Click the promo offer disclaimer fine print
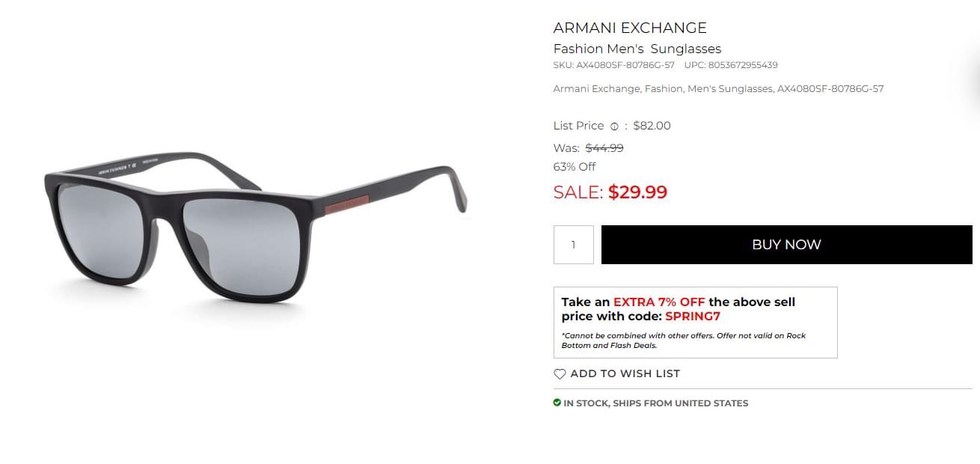This screenshot has width=980, height=464. [x=683, y=341]
